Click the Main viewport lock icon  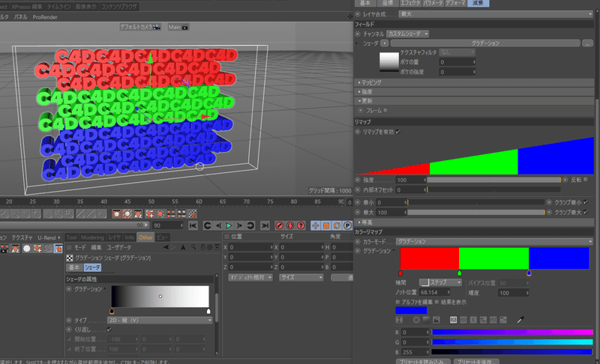pyautogui.click(x=185, y=27)
